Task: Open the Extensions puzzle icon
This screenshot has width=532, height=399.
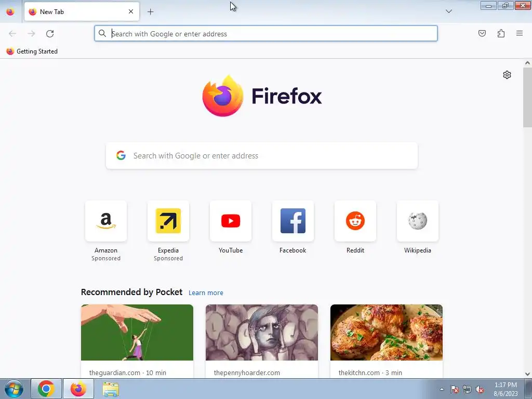Action: point(501,33)
